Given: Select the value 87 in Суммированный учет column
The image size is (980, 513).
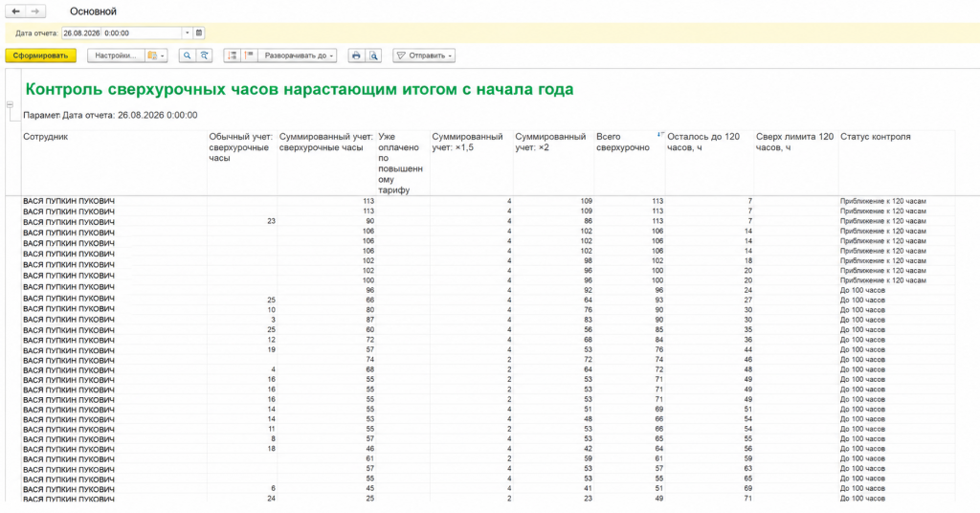Looking at the screenshot, I should [x=327, y=320].
